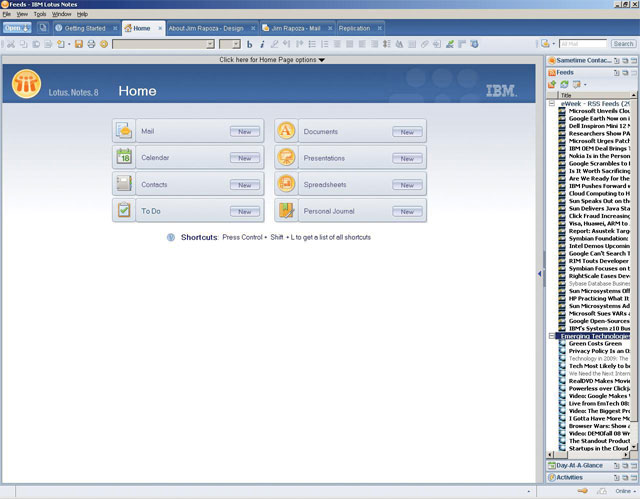Click New button in Calendar row
Viewport: 640px width, 499px height.
245,158
